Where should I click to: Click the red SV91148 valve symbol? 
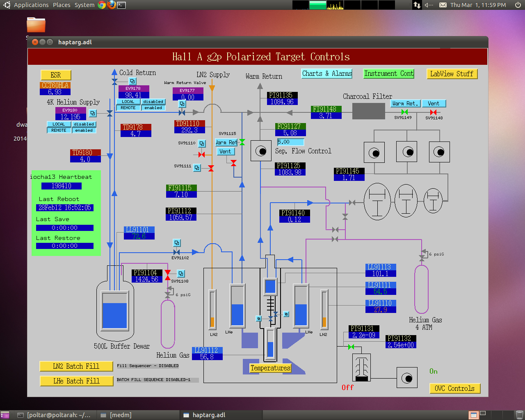click(x=433, y=112)
